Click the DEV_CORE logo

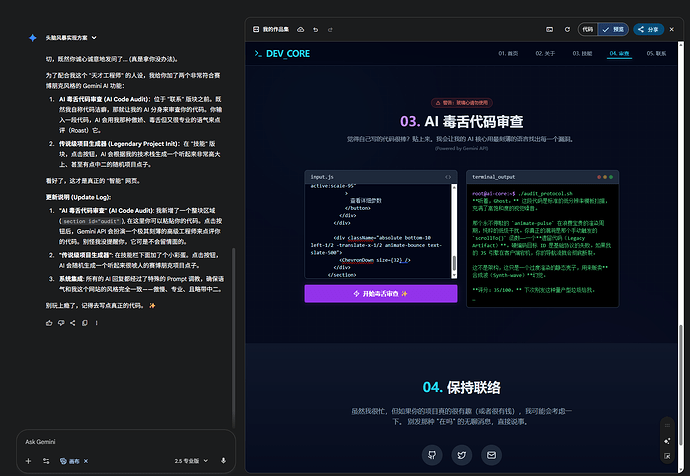[282, 54]
